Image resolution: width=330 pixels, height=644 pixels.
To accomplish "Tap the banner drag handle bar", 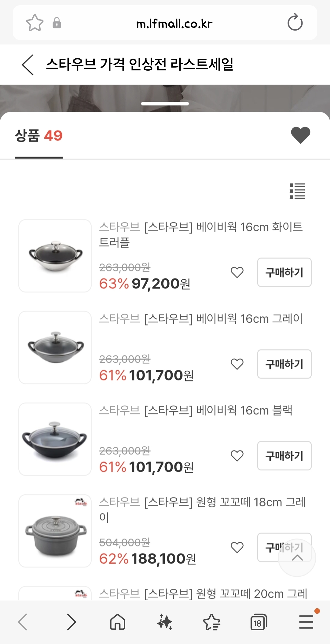I will click(x=165, y=104).
